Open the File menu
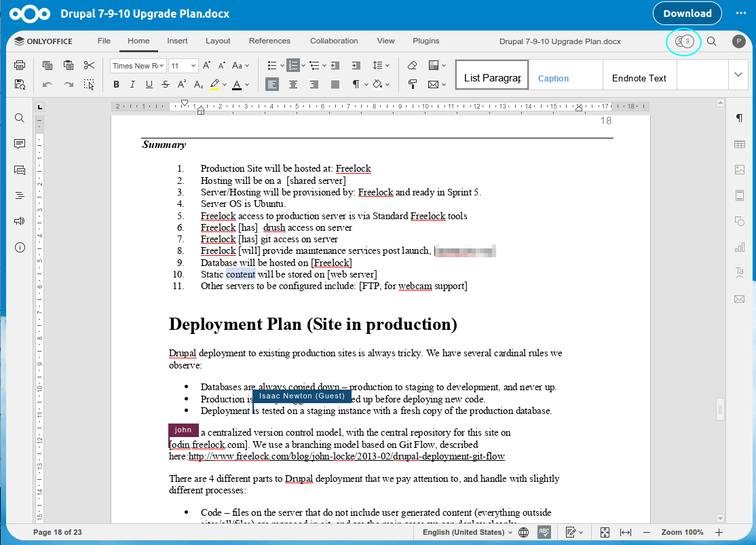 (104, 41)
